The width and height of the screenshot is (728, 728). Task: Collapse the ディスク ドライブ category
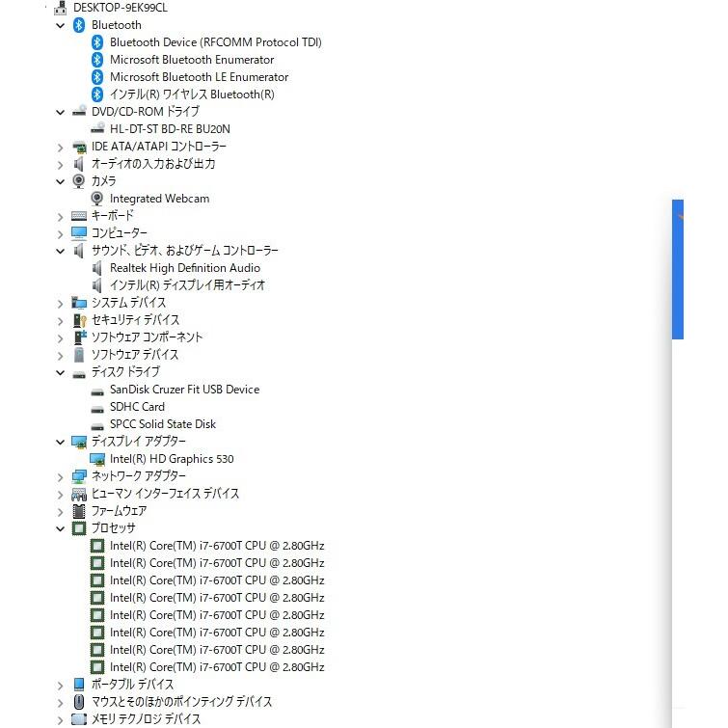tap(60, 372)
